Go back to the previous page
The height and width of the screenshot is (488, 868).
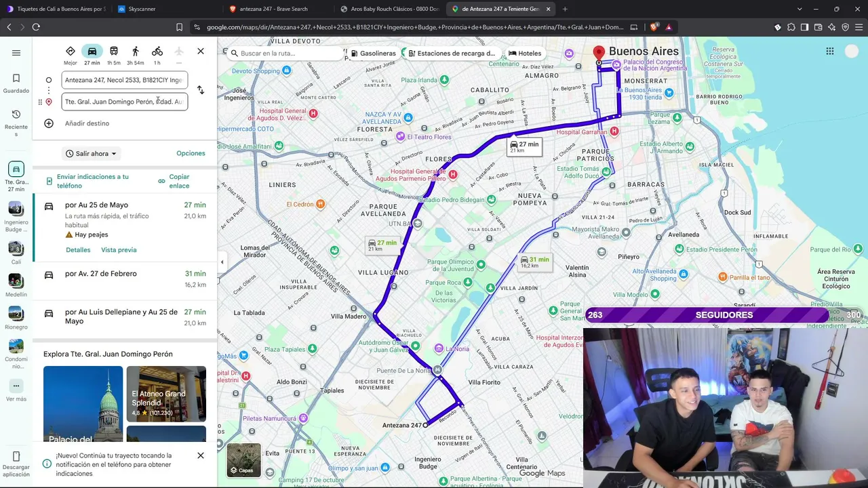(9, 27)
